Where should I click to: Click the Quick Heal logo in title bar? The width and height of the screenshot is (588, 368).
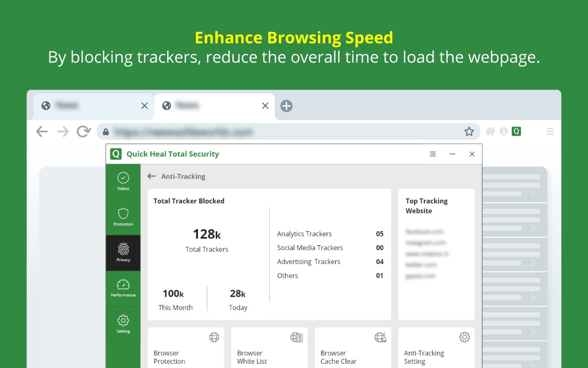pyautogui.click(x=116, y=154)
